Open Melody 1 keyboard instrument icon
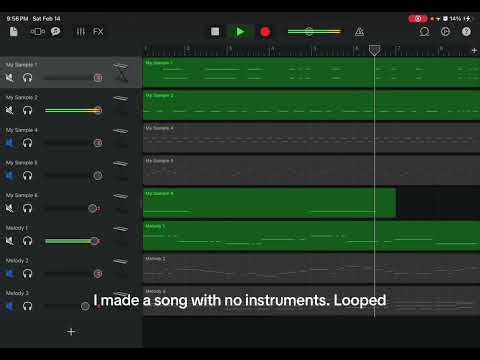This screenshot has height=360, width=480. (x=120, y=229)
